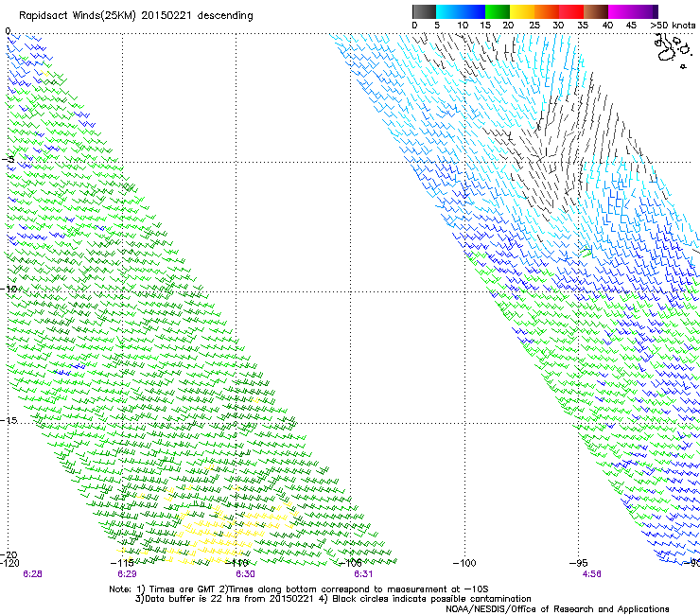This screenshot has width=700, height=615.
Task: Click the '-15' latitude axis label
Action: click(9, 420)
